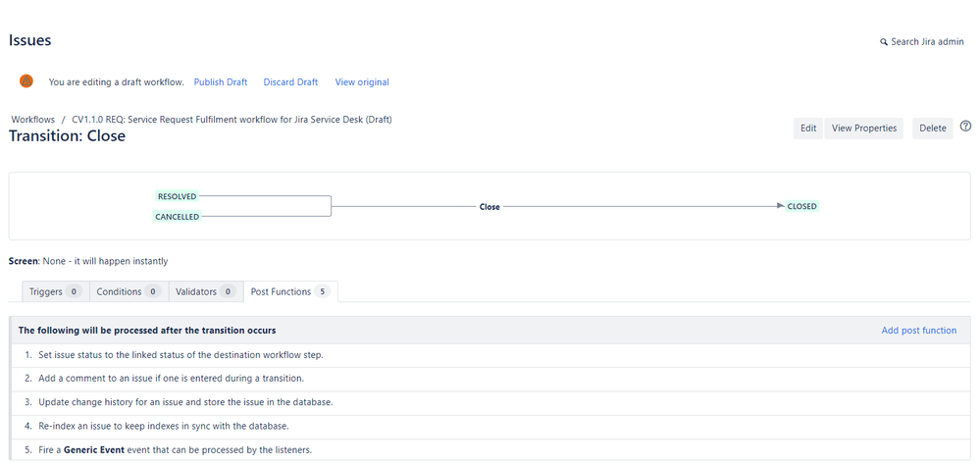This screenshot has height=466, width=980.
Task: Click 'The following will be processed' header
Action: (147, 330)
